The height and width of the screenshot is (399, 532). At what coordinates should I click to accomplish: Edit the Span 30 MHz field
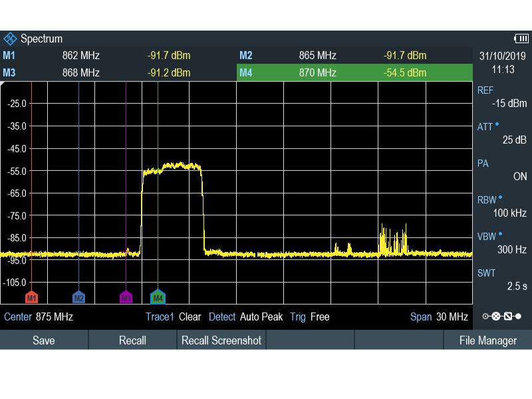[439, 317]
